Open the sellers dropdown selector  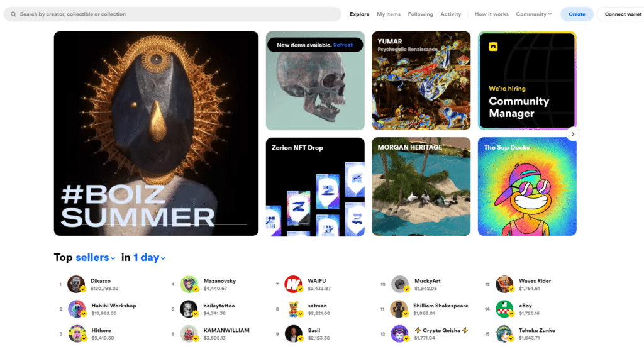click(96, 257)
